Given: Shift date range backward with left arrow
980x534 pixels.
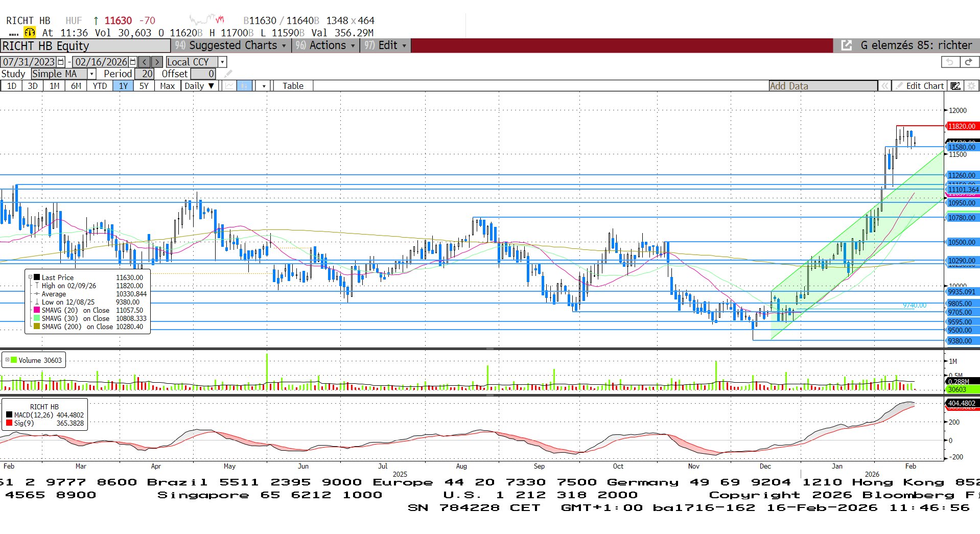Looking at the screenshot, I should click(145, 62).
